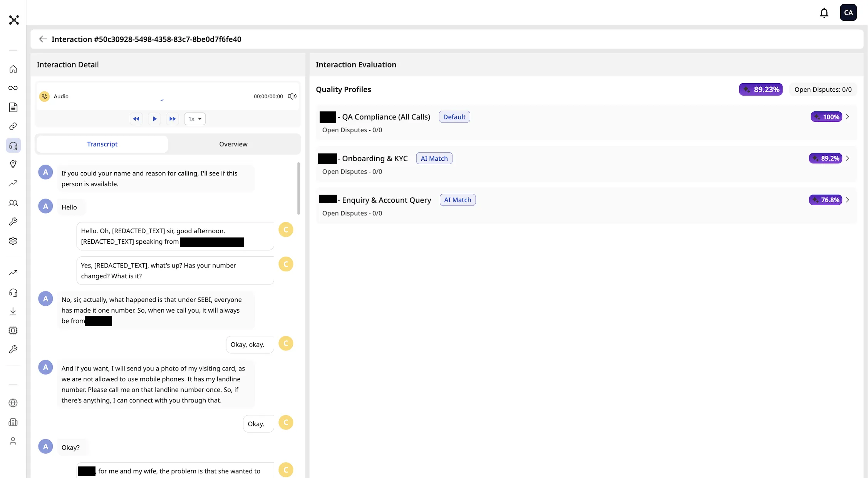Select the highlighted headset sidebar icon
This screenshot has height=478, width=868.
click(x=13, y=146)
